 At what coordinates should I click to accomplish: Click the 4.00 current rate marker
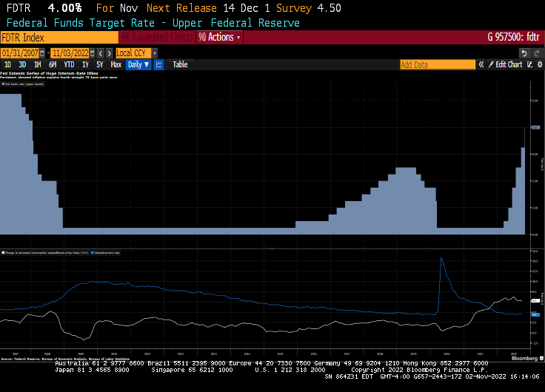(535, 127)
